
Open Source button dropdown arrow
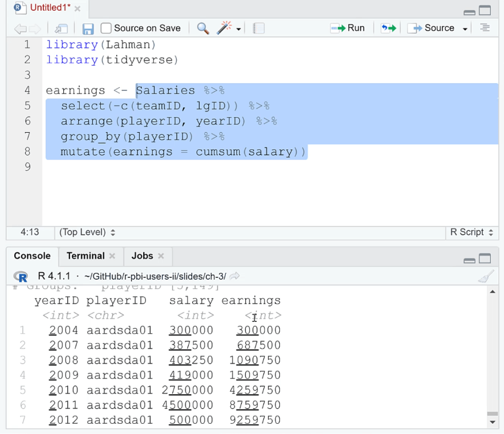465,29
